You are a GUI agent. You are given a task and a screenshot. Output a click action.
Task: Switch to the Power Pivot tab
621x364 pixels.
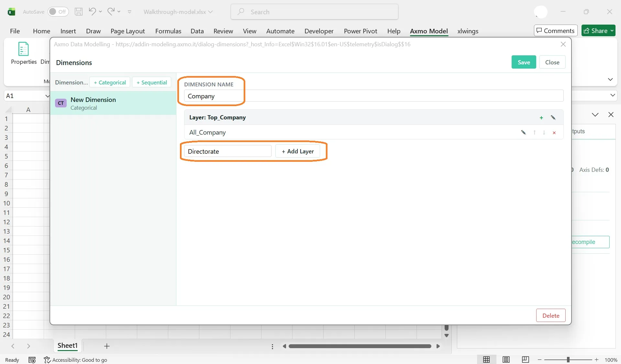pos(360,31)
